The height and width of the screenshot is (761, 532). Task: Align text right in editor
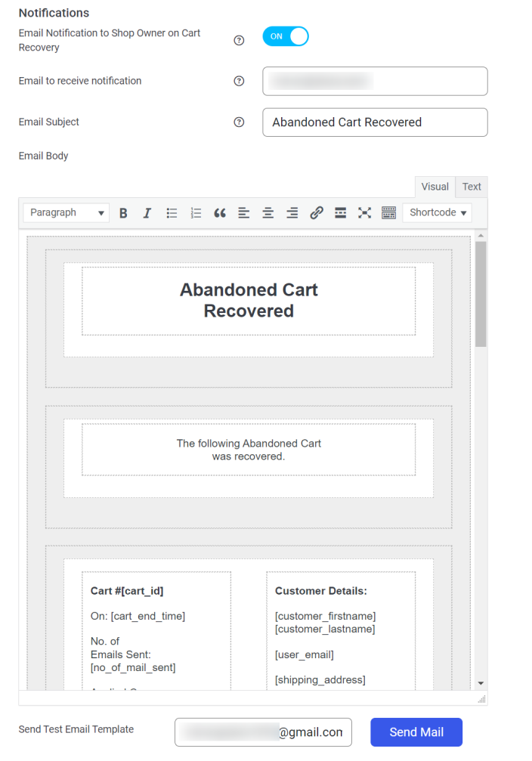point(292,213)
